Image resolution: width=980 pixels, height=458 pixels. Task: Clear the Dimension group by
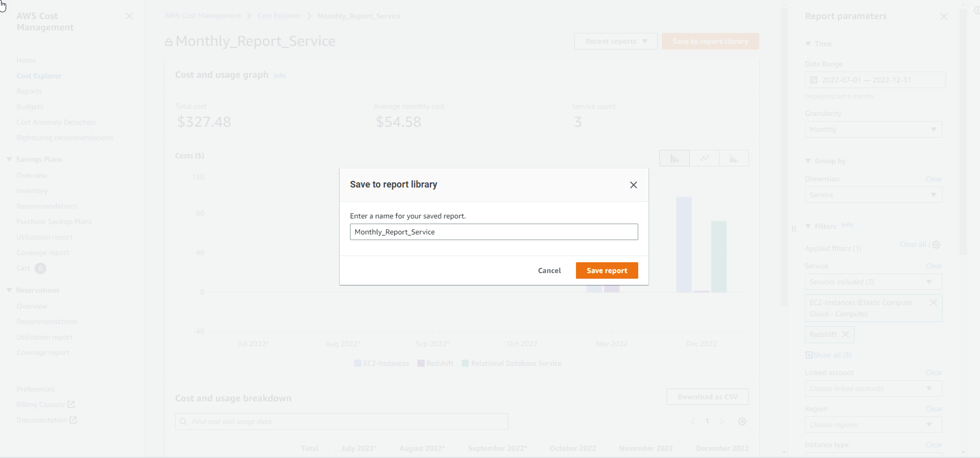coord(934,179)
